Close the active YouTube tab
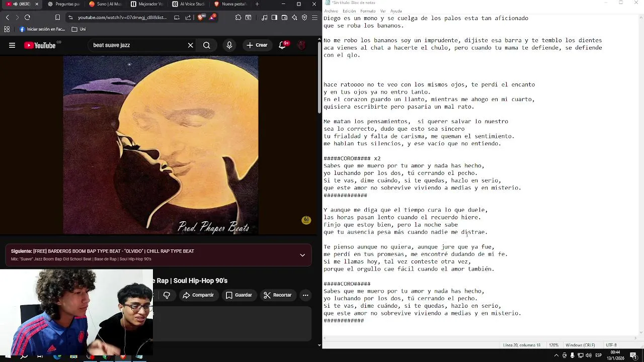 (x=37, y=4)
